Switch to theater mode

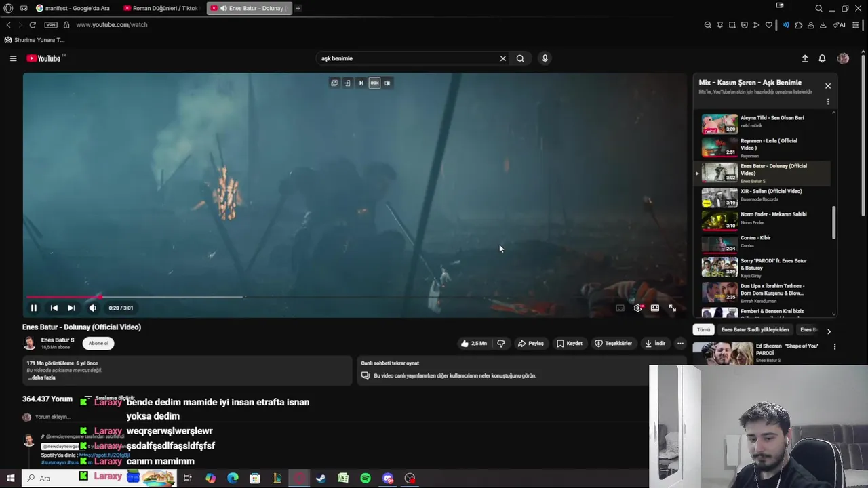coord(655,308)
